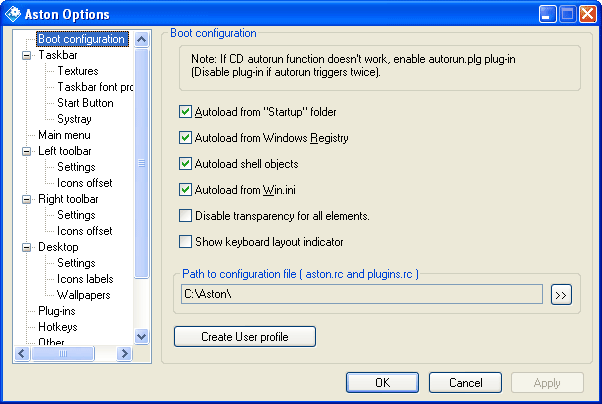Select Start Button in the tree
Image resolution: width=602 pixels, height=404 pixels.
pyautogui.click(x=85, y=103)
